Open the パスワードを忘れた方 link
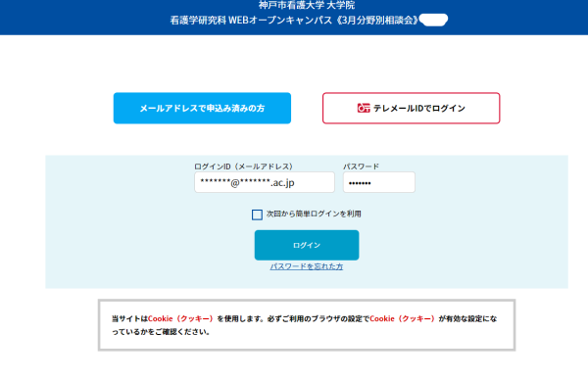The height and width of the screenshot is (381, 588). pos(307,266)
